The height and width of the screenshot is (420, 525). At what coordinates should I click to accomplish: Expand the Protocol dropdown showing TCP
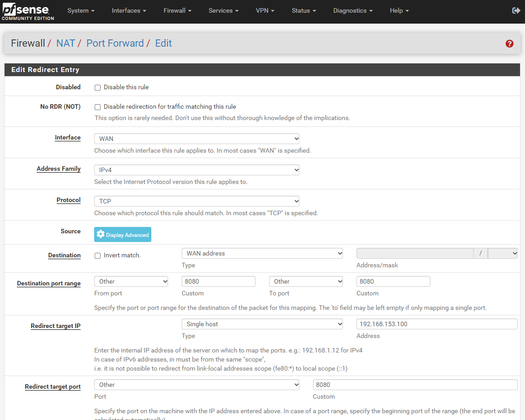tap(197, 201)
